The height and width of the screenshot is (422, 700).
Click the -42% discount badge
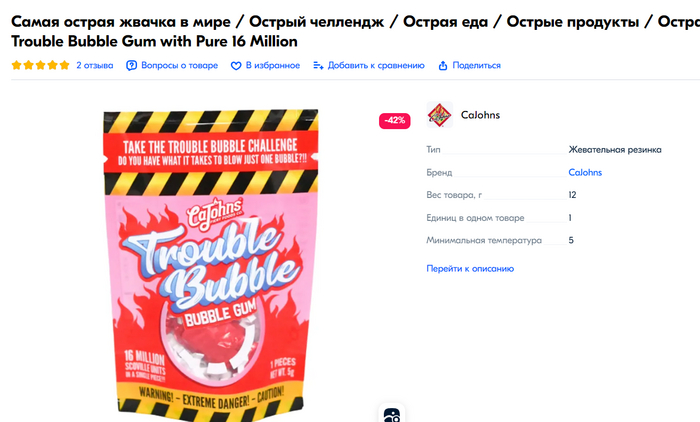[395, 121]
